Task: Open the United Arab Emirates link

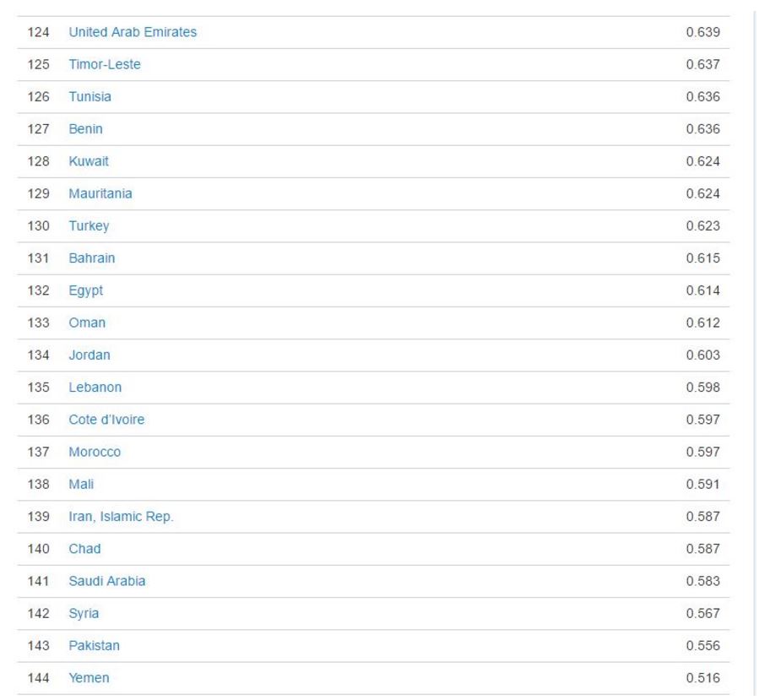Action: (132, 32)
